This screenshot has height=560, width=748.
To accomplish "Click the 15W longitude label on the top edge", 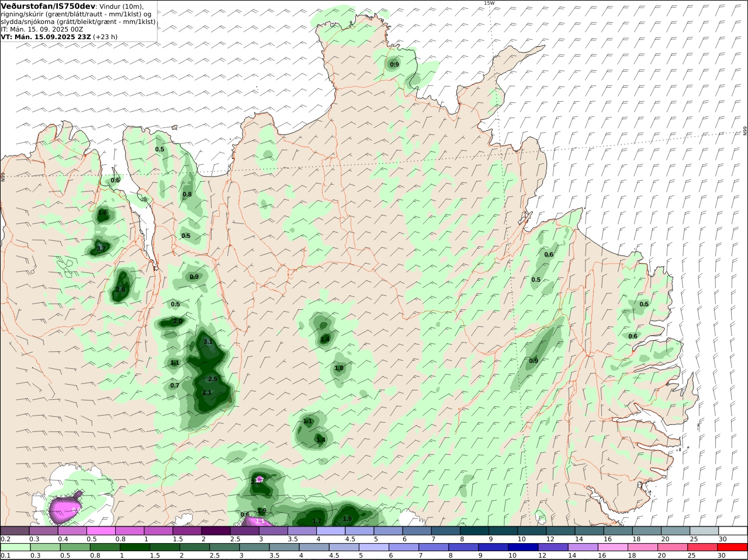I will coord(489,3).
